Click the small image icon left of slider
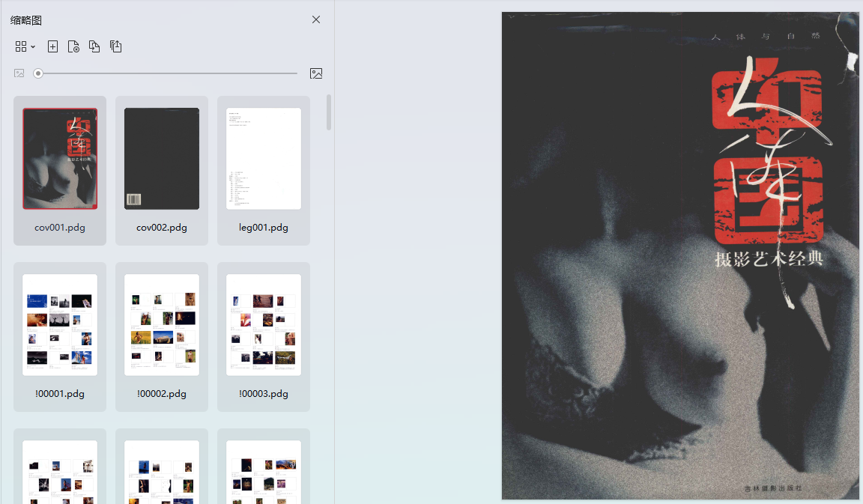The image size is (863, 504). (19, 73)
